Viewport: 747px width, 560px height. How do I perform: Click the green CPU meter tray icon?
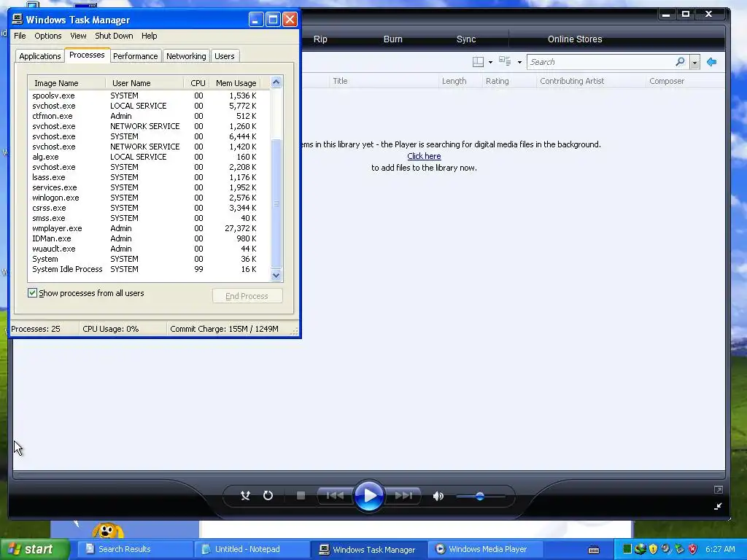(x=627, y=549)
